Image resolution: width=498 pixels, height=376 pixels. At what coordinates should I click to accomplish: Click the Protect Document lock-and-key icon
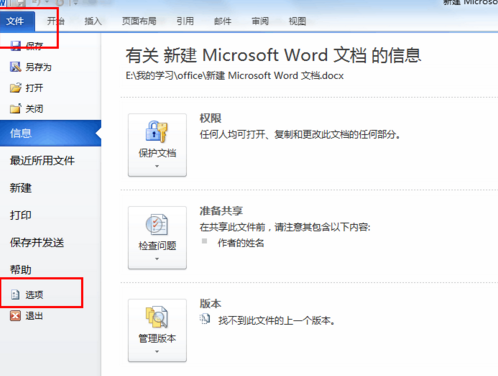pyautogui.click(x=157, y=132)
